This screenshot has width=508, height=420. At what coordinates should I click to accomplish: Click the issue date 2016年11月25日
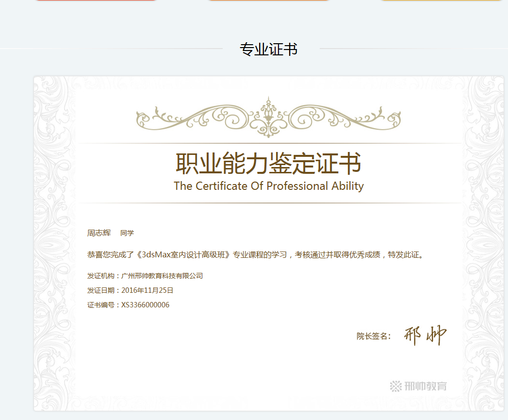147,290
